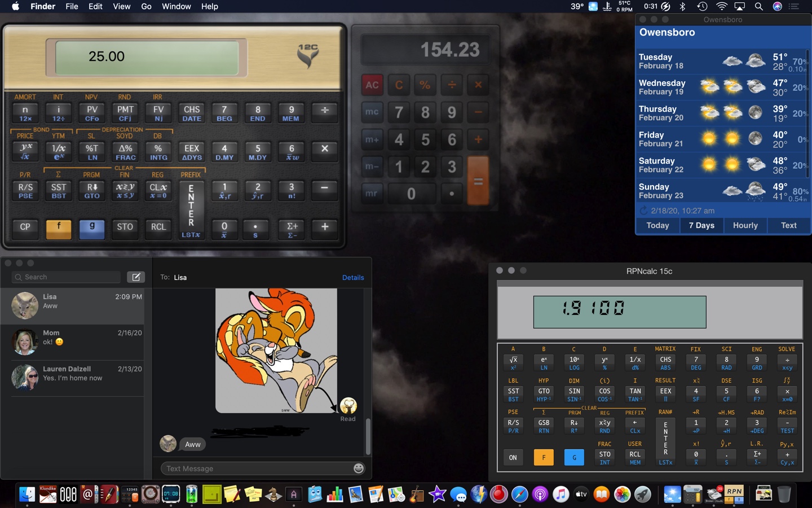The image size is (812, 508).
Task: Toggle the orange F key in RPNcalc 15c
Action: [544, 457]
